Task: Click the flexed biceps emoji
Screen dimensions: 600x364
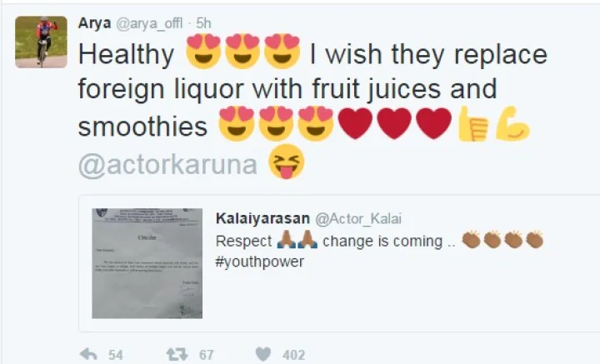Action: coord(512,124)
